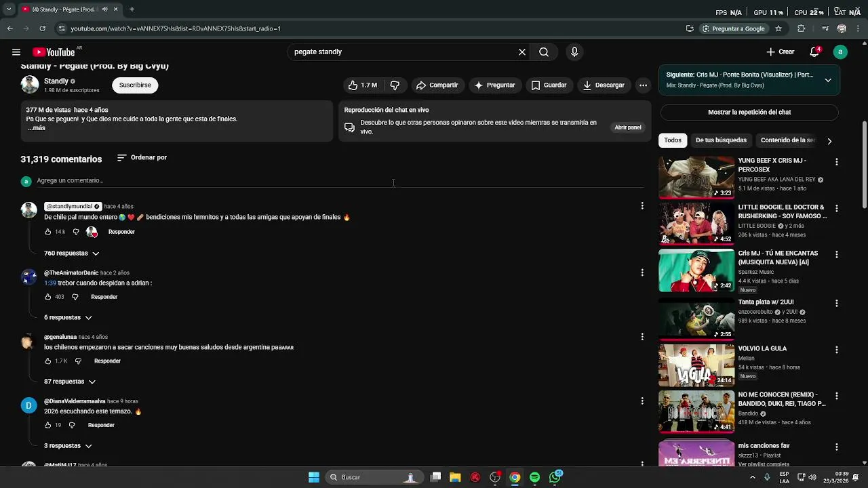
Task: Dislike the @standlymundial comment
Action: (76, 232)
